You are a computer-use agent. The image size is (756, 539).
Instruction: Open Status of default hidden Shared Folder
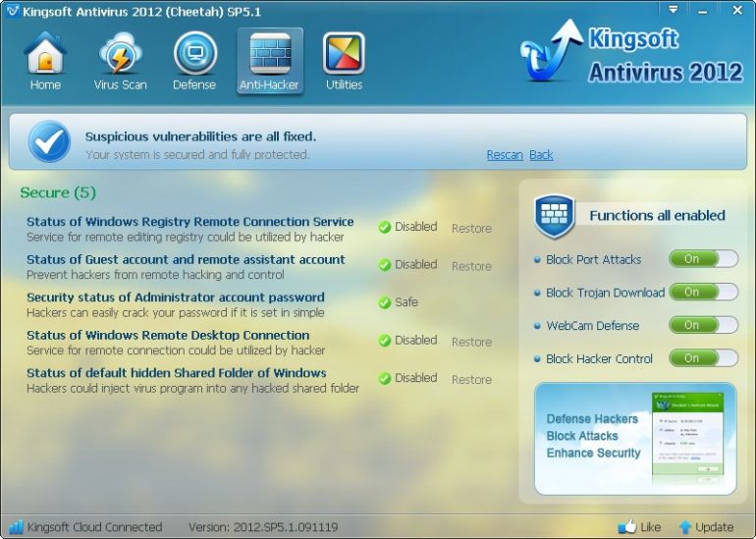pyautogui.click(x=177, y=373)
